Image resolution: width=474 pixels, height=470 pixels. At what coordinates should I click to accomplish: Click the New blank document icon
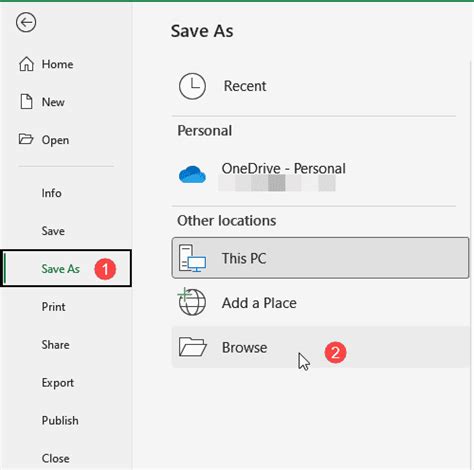[26, 102]
